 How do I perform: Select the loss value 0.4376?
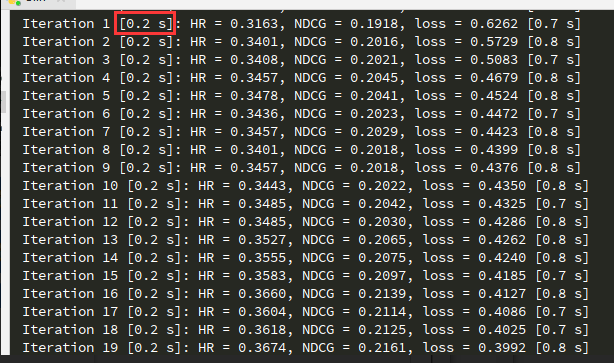click(494, 168)
